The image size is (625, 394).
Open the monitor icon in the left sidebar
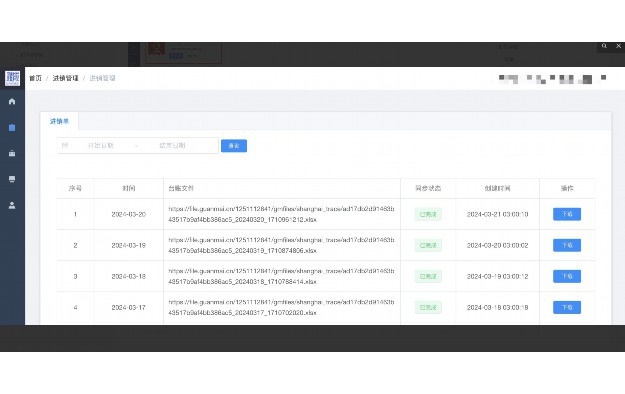tap(12, 179)
